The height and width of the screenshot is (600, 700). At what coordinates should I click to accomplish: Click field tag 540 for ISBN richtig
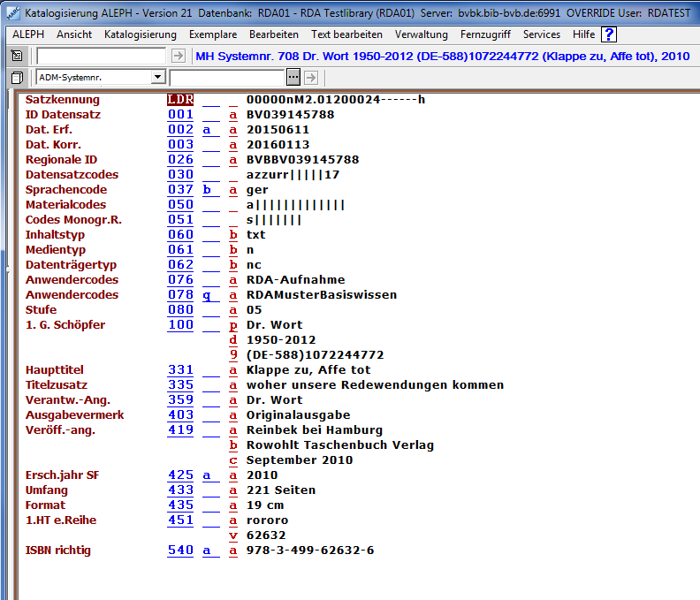click(x=180, y=551)
